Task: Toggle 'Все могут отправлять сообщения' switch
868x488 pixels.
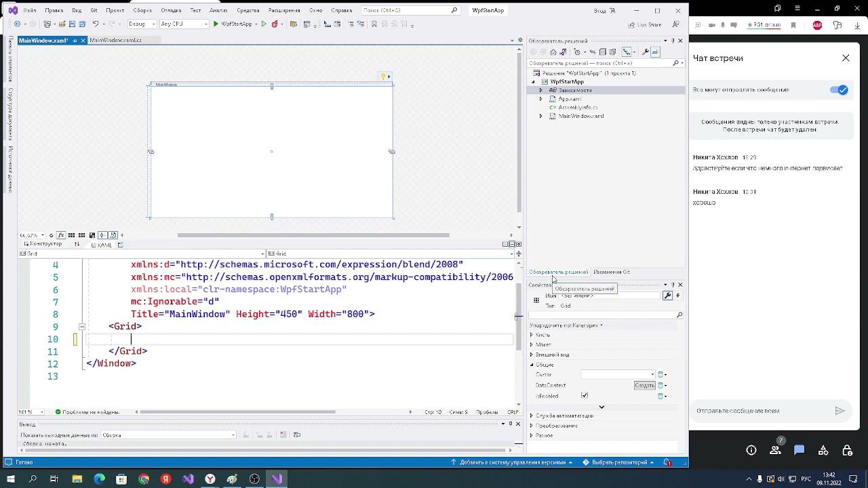Action: pos(839,90)
